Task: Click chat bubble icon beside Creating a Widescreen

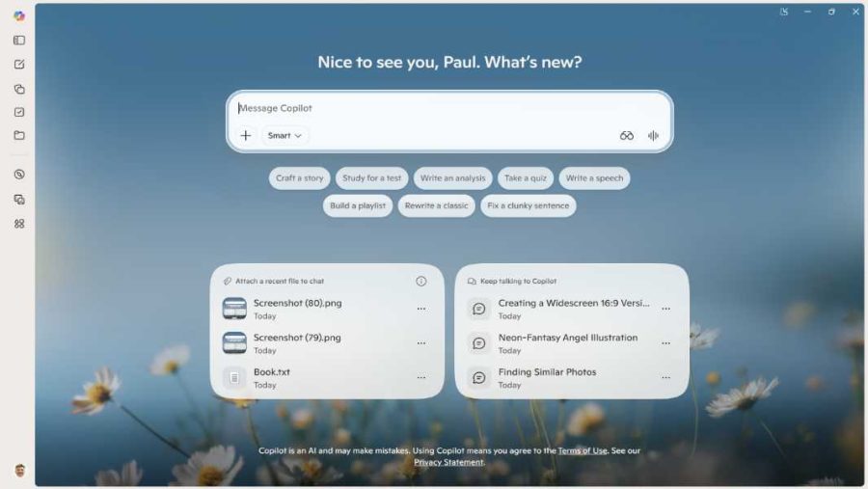Action: click(x=478, y=309)
